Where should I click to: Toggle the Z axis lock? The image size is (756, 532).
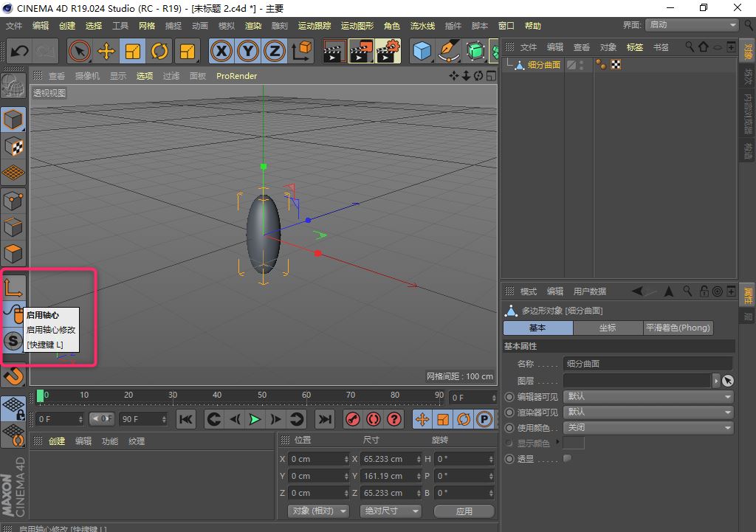pos(275,51)
